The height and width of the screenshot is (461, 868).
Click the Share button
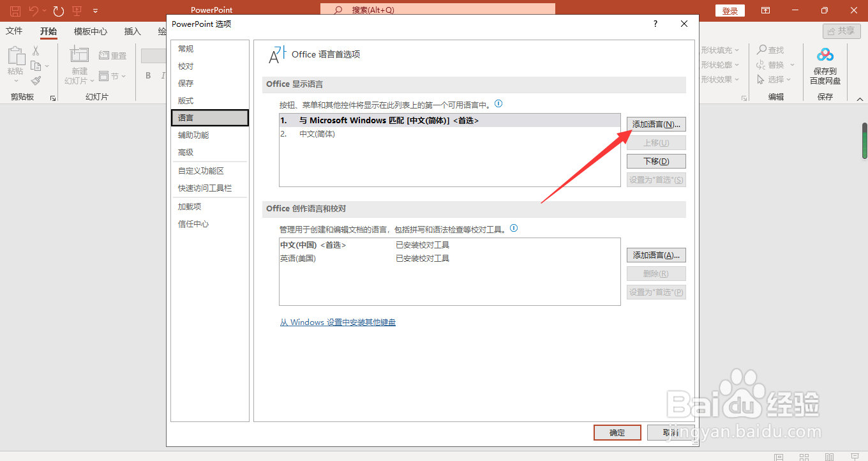(x=842, y=31)
